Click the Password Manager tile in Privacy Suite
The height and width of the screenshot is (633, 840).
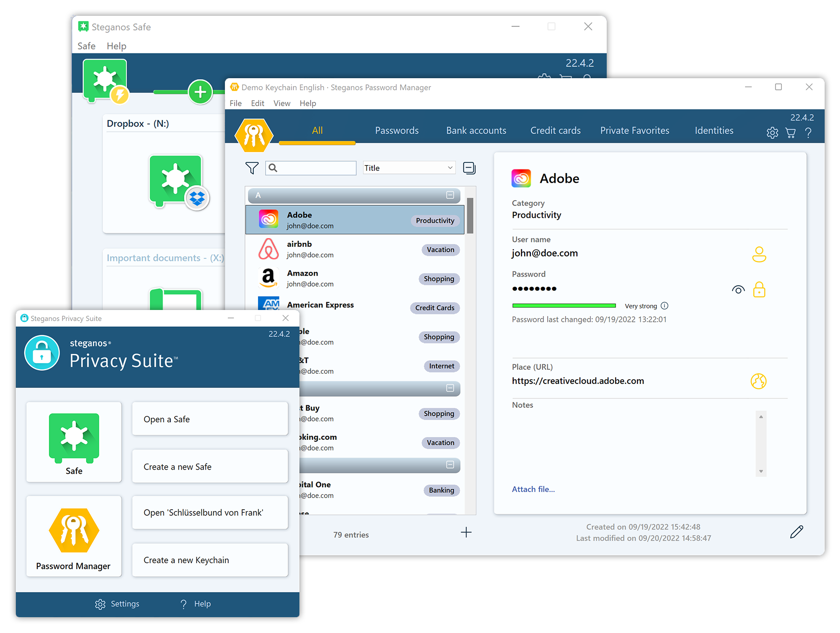click(x=74, y=536)
